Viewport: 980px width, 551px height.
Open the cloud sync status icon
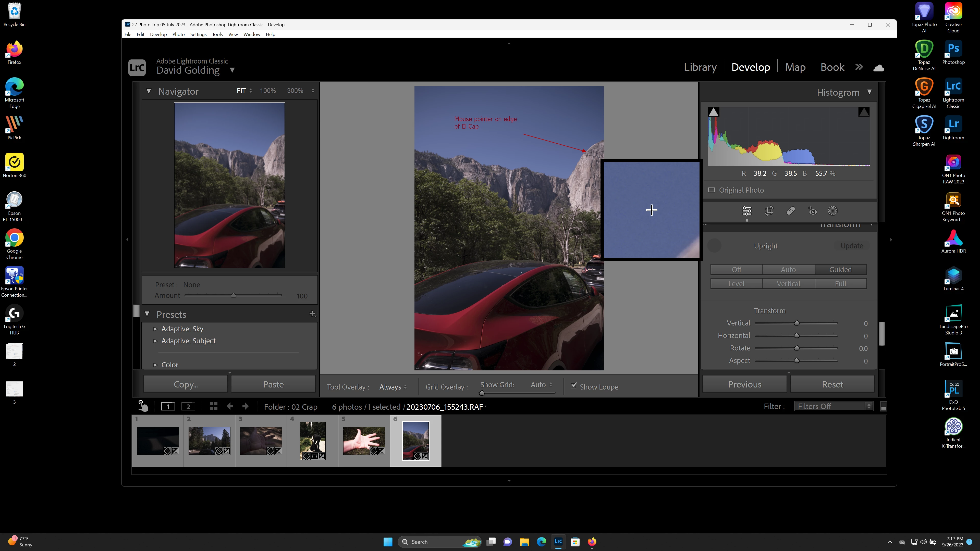point(878,68)
